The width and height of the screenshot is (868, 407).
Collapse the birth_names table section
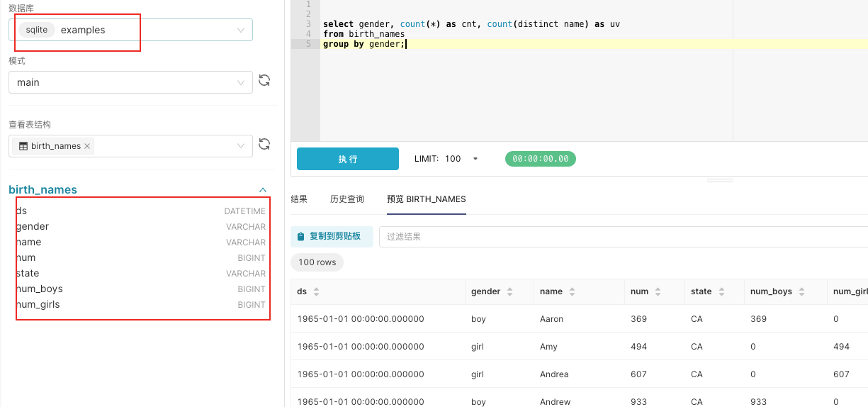click(x=263, y=190)
